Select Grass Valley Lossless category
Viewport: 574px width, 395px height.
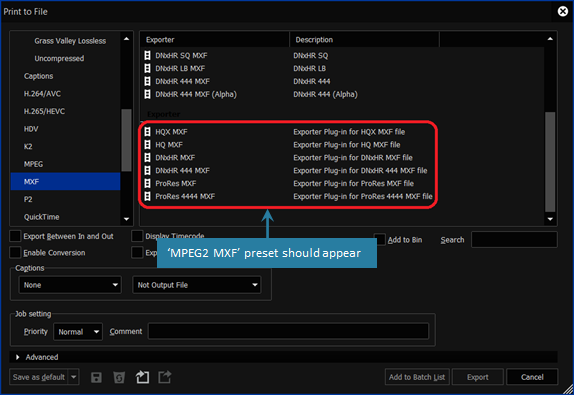pyautogui.click(x=70, y=41)
